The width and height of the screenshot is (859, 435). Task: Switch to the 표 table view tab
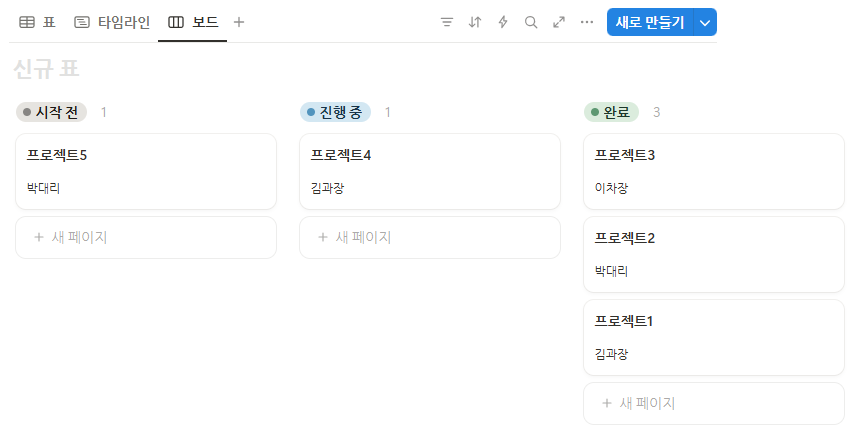(x=37, y=22)
